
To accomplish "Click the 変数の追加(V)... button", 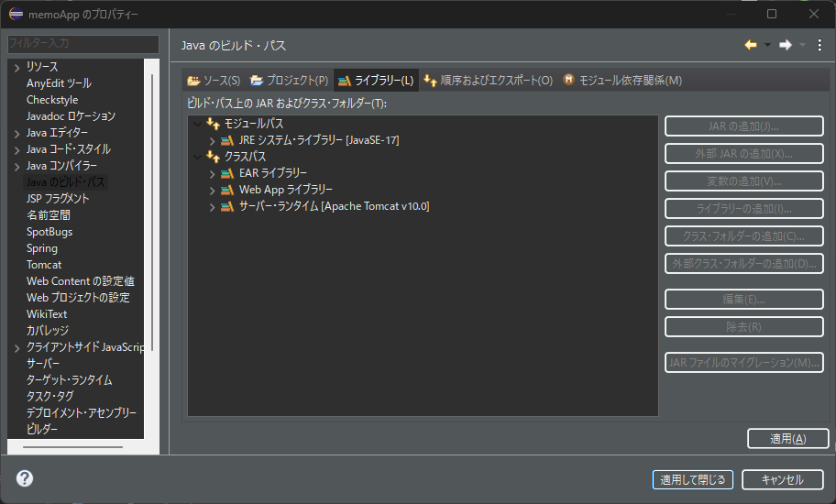I will click(x=743, y=181).
